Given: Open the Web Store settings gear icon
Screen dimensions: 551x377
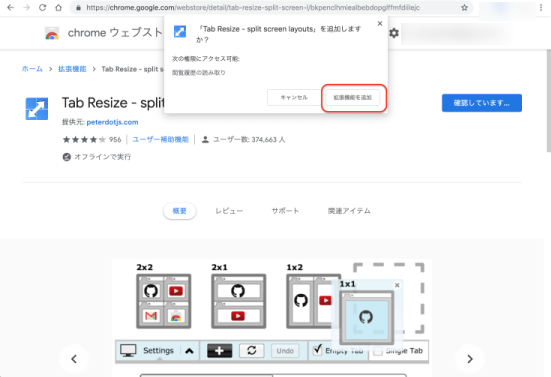Looking at the screenshot, I should 394,33.
